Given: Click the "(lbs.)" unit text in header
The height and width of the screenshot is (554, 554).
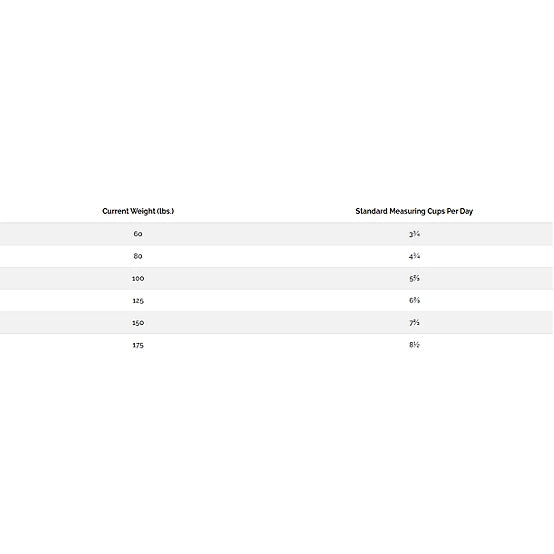Looking at the screenshot, I should click(165, 211).
